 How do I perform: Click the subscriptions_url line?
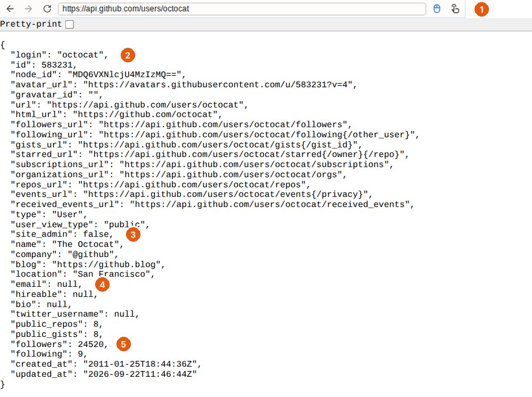[x=202, y=164]
